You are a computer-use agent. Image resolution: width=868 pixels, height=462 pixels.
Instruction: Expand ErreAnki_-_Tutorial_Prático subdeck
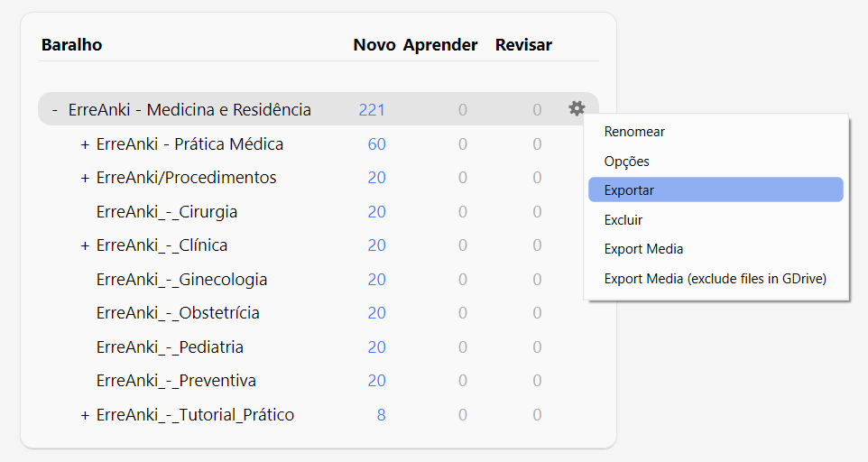[x=85, y=415]
